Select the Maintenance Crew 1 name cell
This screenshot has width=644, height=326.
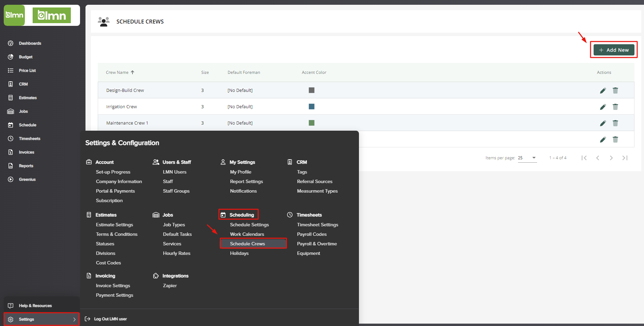(x=127, y=123)
